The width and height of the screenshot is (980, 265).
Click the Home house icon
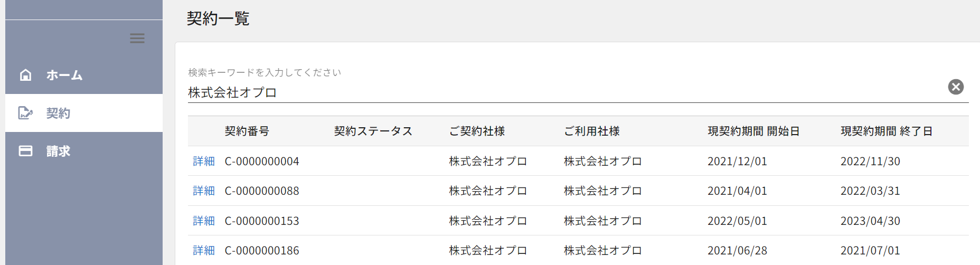tap(25, 75)
